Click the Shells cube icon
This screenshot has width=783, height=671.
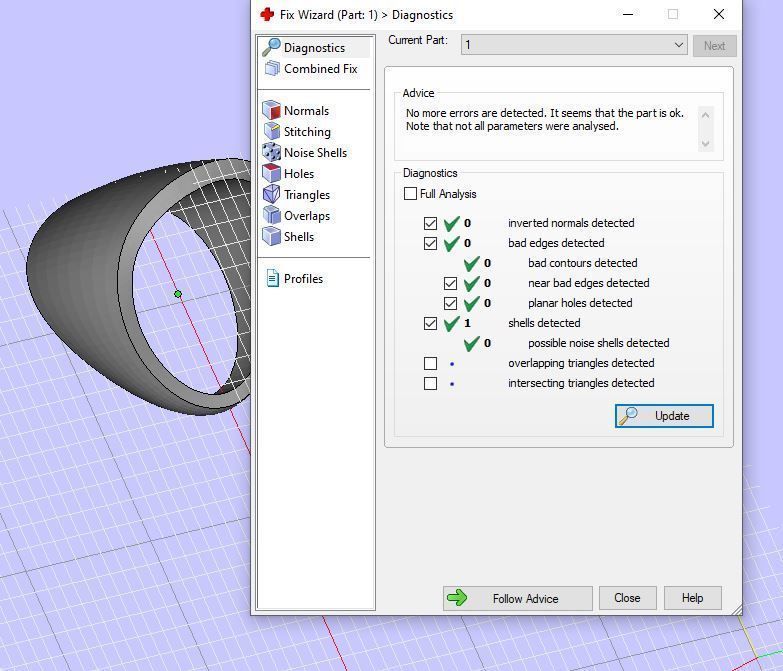click(272, 236)
